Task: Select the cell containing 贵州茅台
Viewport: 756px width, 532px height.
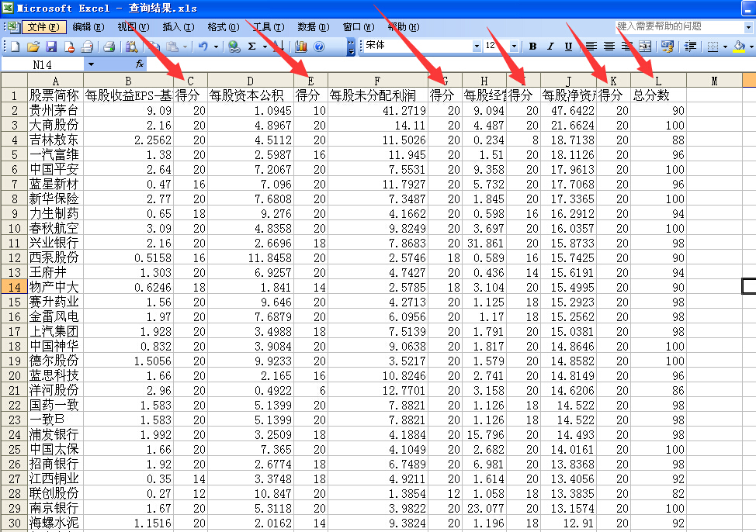Action: (x=54, y=110)
